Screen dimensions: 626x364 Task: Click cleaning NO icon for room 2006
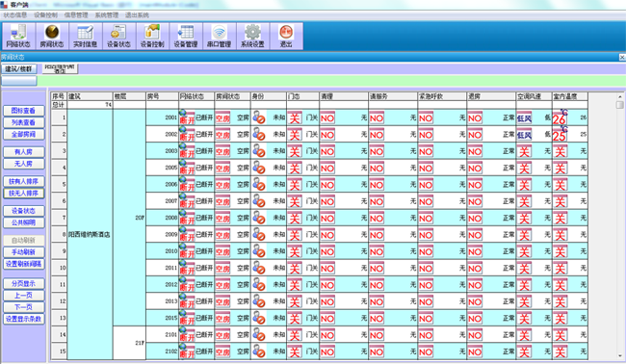click(x=327, y=185)
